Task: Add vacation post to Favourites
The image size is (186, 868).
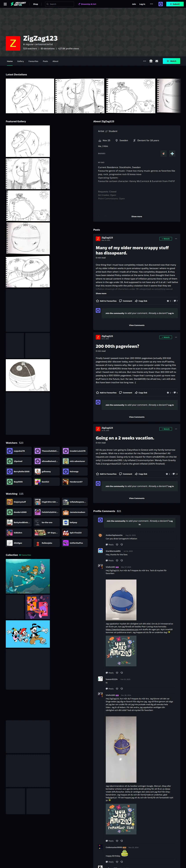Action: (106, 474)
